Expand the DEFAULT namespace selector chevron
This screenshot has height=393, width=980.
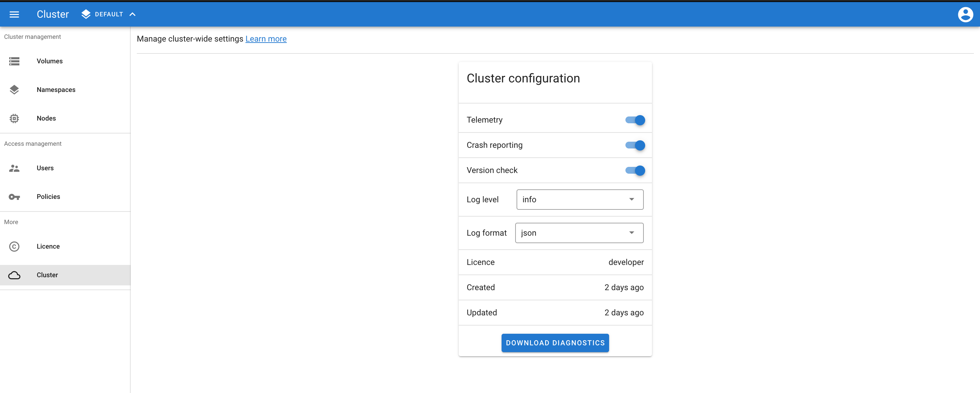[132, 14]
